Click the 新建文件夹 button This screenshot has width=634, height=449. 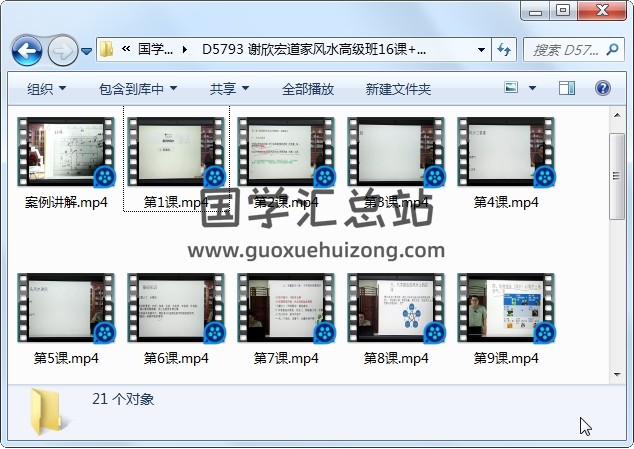click(x=398, y=89)
